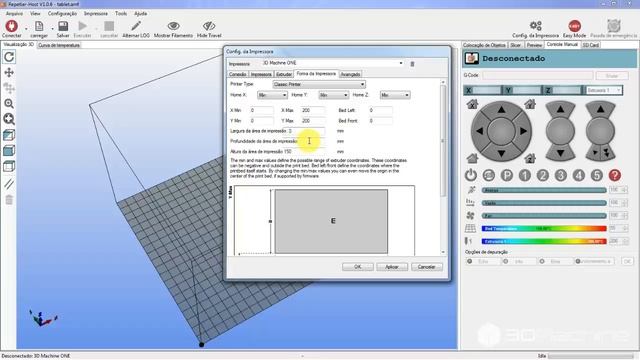Toggle parallel projection diagonal lines icon
The height and width of the screenshot is (360, 640).
click(9, 184)
